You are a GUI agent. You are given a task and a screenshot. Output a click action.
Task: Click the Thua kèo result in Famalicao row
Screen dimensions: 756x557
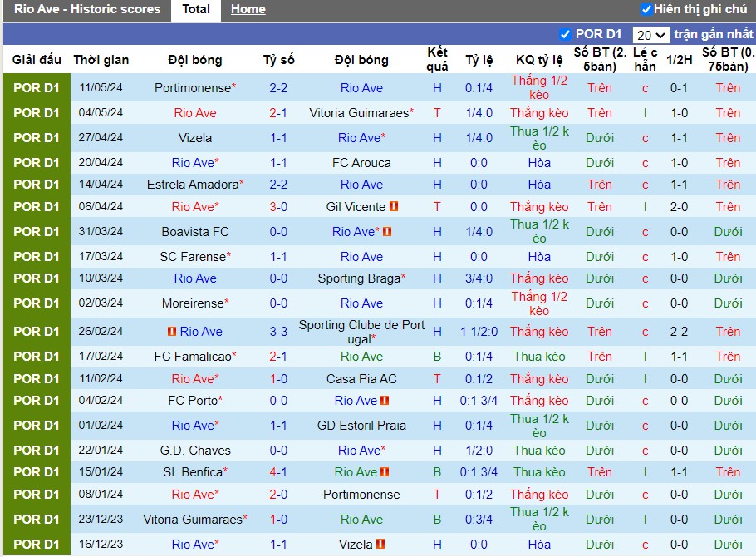click(x=539, y=357)
